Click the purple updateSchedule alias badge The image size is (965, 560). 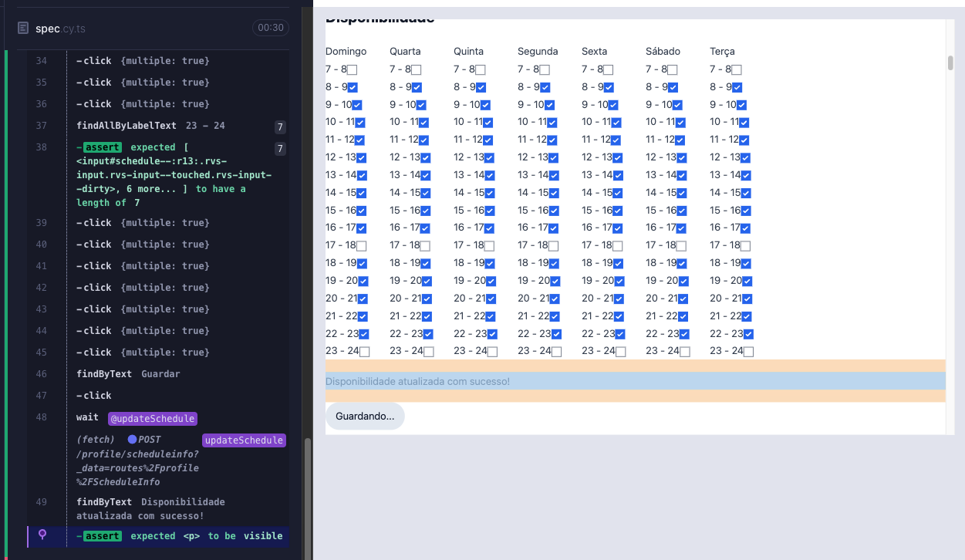(x=244, y=439)
